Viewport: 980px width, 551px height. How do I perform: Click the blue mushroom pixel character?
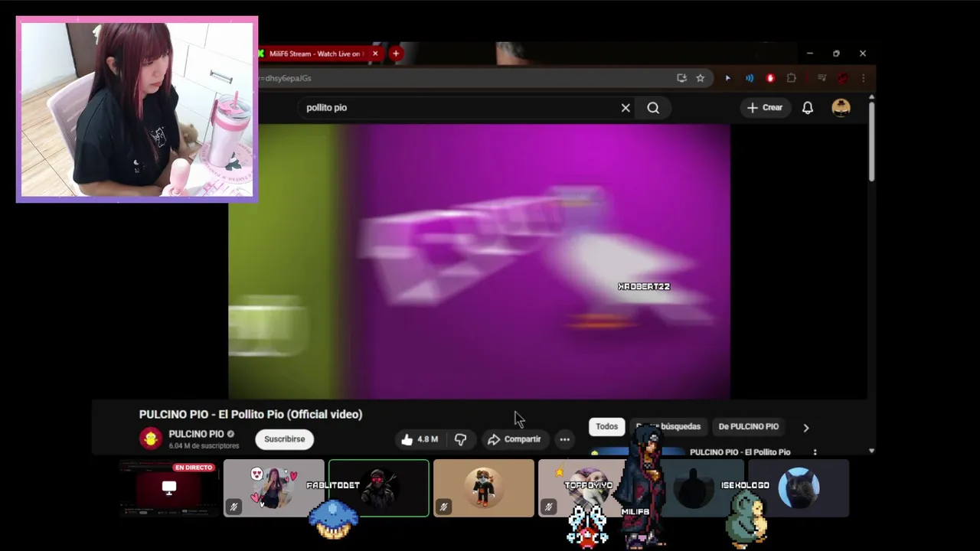333,519
